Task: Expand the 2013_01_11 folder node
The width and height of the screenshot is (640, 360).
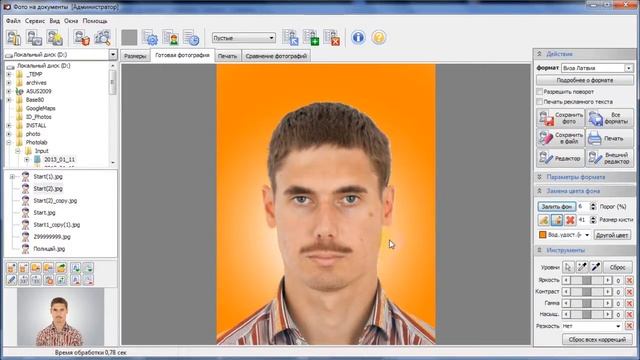Action: (x=27, y=160)
